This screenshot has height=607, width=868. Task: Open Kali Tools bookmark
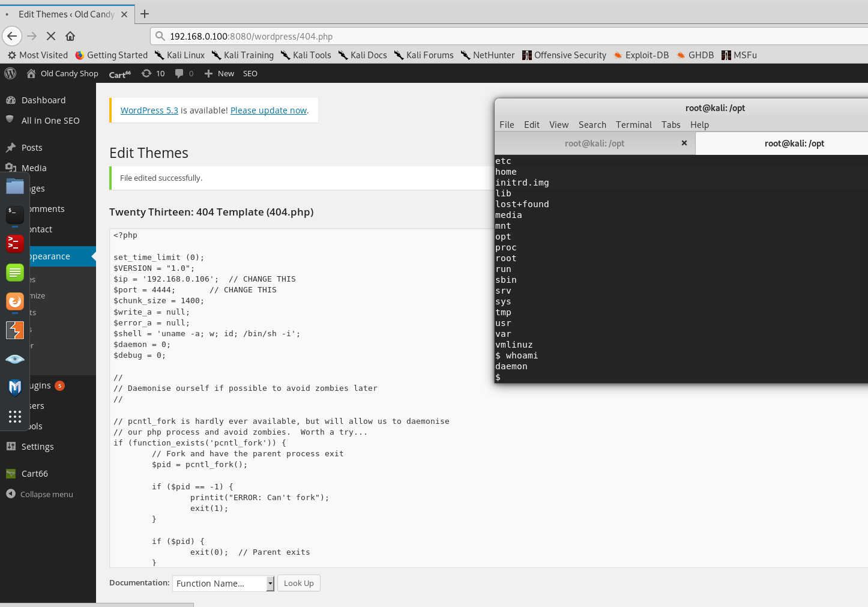pyautogui.click(x=306, y=55)
